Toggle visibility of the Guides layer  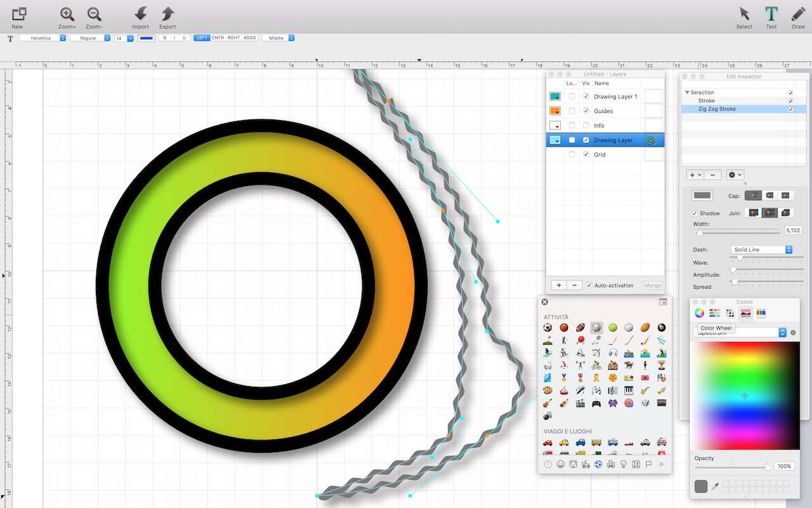click(586, 111)
